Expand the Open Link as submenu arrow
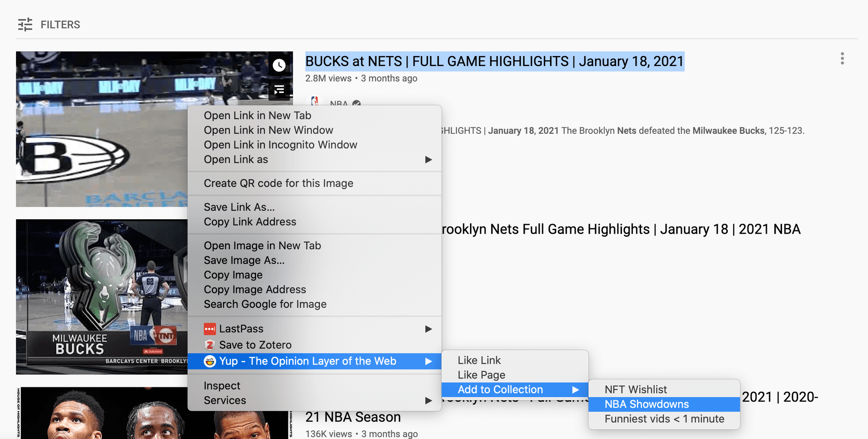Image resolution: width=868 pixels, height=439 pixels. pyautogui.click(x=428, y=160)
